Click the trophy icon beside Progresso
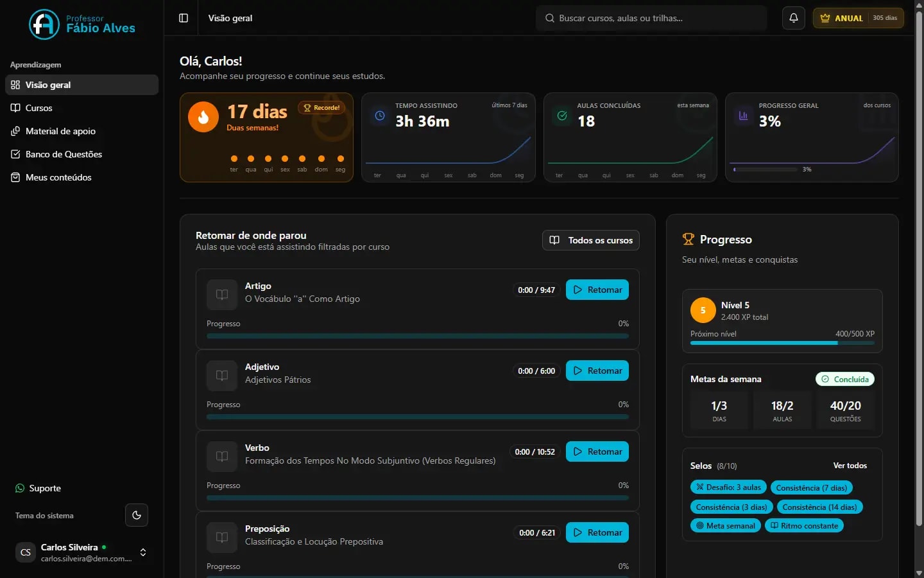The height and width of the screenshot is (578, 924). (x=689, y=240)
